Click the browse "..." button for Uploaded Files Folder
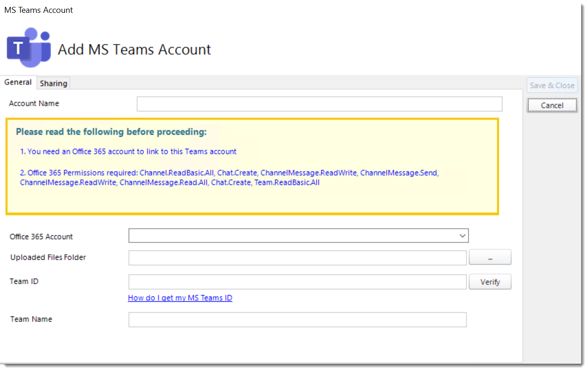 490,257
